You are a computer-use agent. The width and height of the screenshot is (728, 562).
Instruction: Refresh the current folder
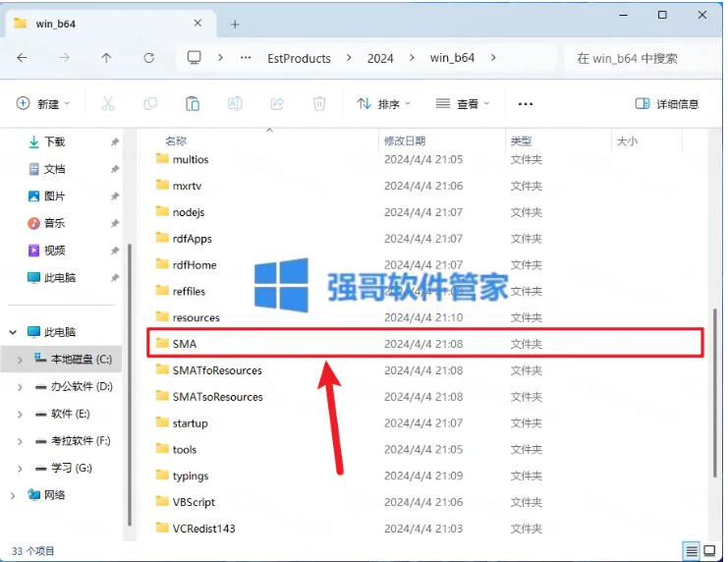(x=148, y=58)
